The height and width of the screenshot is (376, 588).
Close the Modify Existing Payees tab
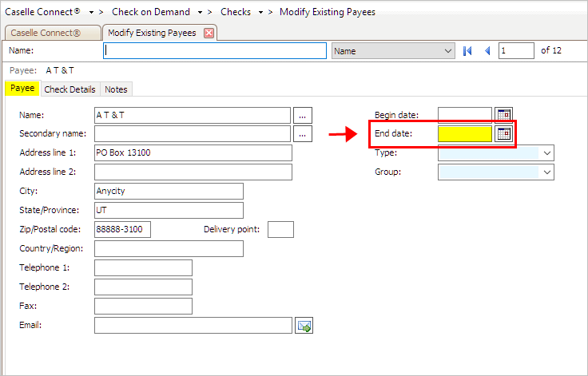pos(209,33)
